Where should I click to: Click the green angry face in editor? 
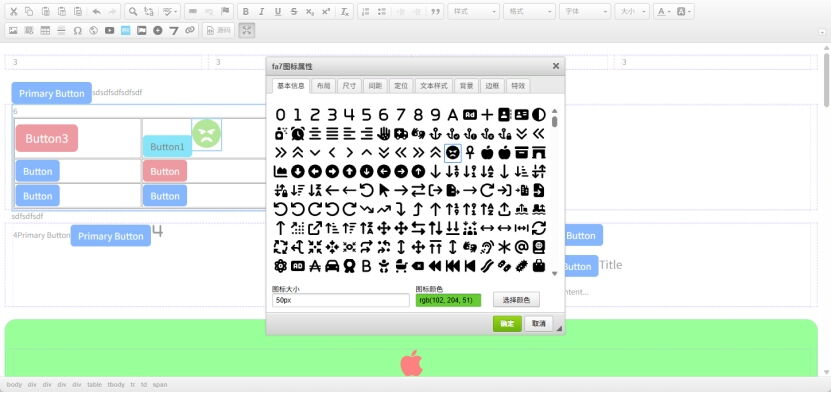(x=206, y=133)
